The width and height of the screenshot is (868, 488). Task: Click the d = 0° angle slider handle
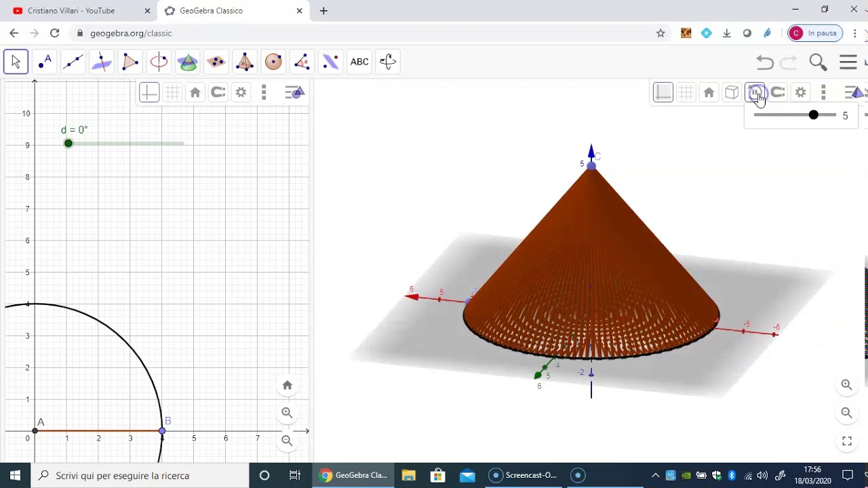(68, 143)
